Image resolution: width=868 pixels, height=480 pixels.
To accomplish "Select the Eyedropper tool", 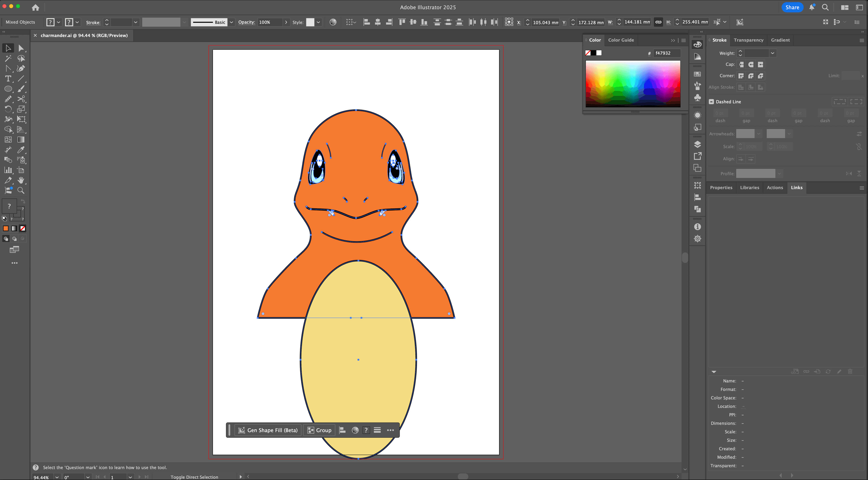I will pos(21,150).
